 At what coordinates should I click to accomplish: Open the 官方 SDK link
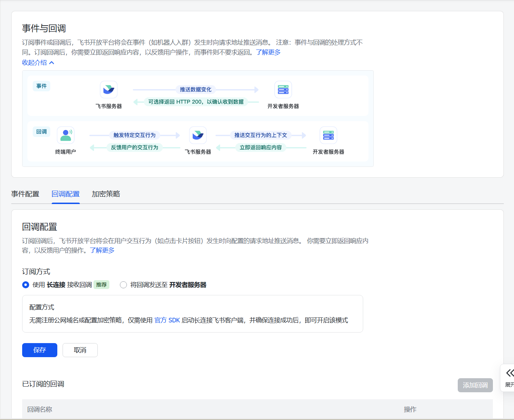point(167,320)
